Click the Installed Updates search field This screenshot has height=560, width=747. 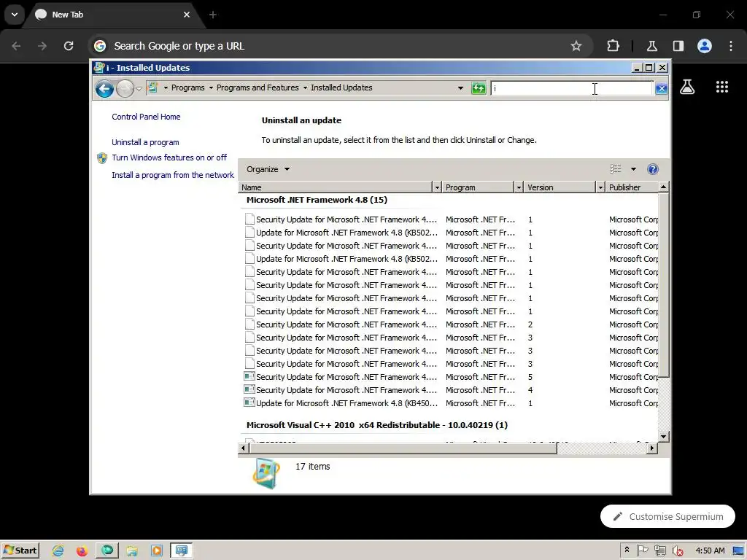[x=572, y=88]
